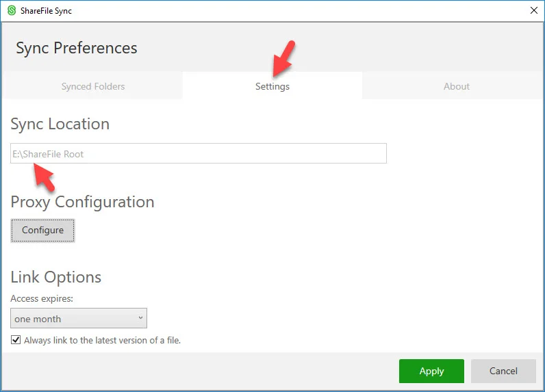
Task: Click the Link Options heading
Action: (56, 278)
